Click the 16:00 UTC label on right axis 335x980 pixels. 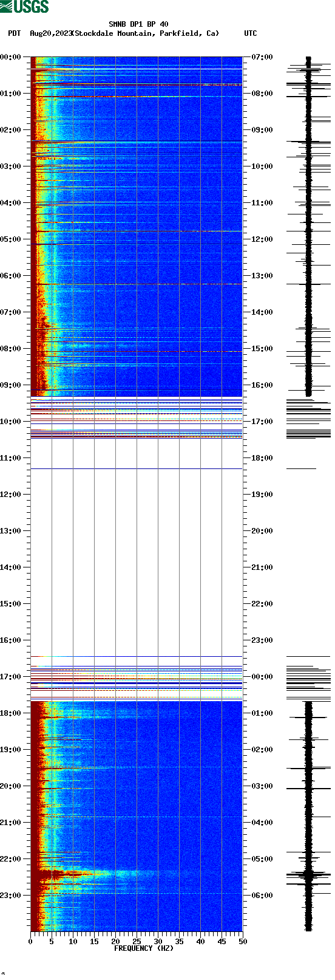262,385
